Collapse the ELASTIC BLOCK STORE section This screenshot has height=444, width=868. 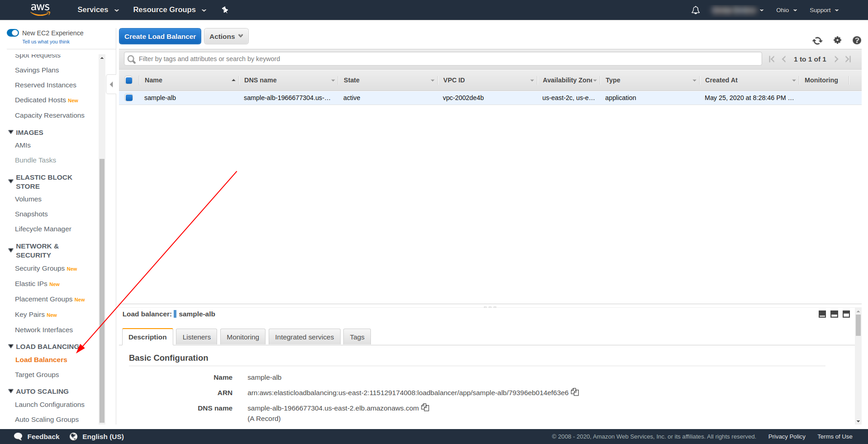point(11,181)
